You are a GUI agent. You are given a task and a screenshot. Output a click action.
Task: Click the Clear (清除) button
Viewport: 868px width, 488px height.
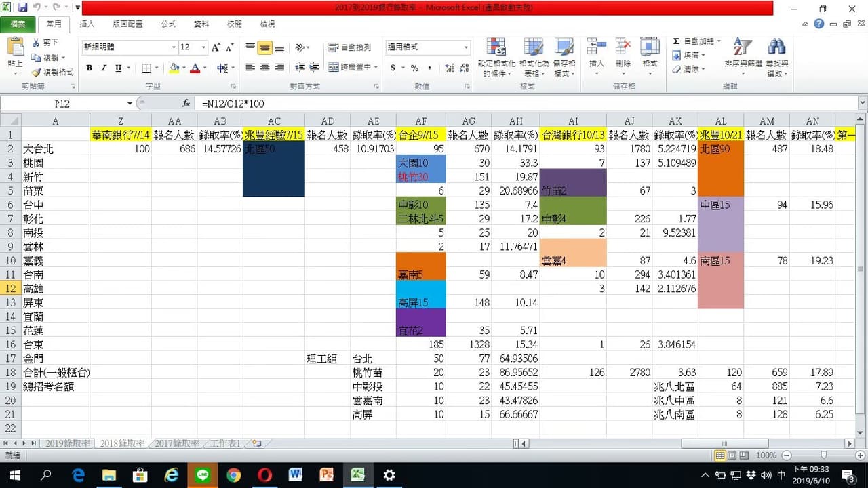pos(689,69)
